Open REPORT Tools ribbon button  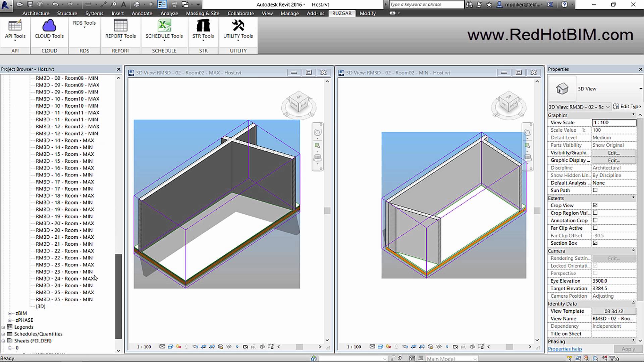point(120,30)
